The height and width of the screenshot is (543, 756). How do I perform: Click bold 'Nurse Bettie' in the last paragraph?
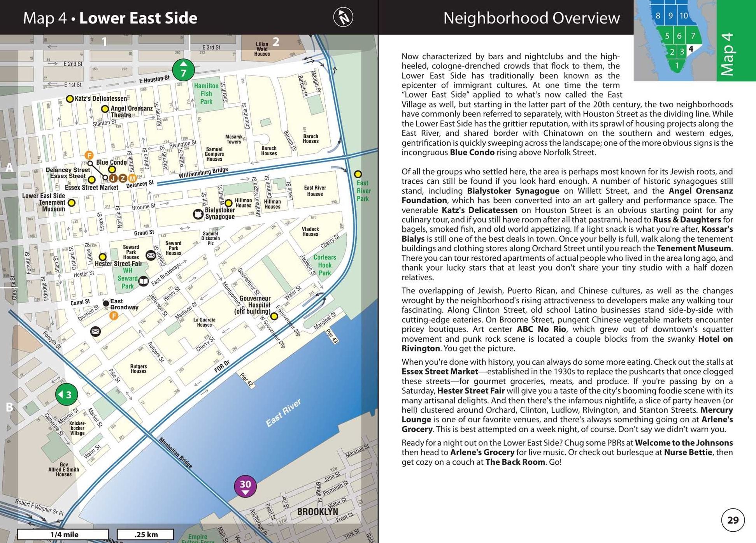pyautogui.click(x=689, y=453)
